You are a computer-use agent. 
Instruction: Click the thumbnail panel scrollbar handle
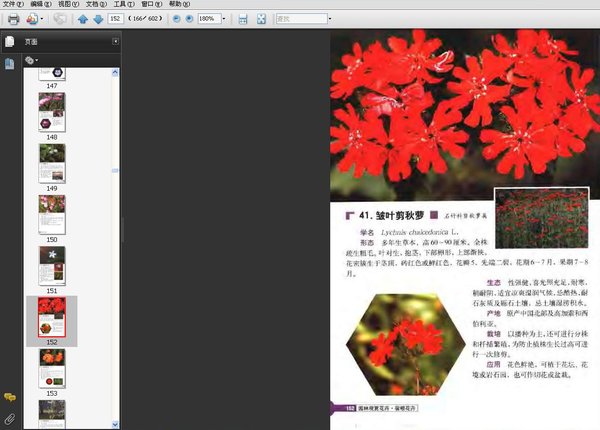[115, 170]
